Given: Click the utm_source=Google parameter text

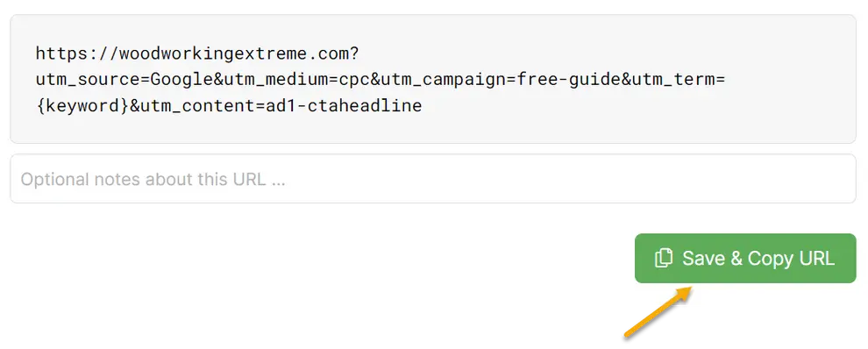Looking at the screenshot, I should [x=125, y=80].
